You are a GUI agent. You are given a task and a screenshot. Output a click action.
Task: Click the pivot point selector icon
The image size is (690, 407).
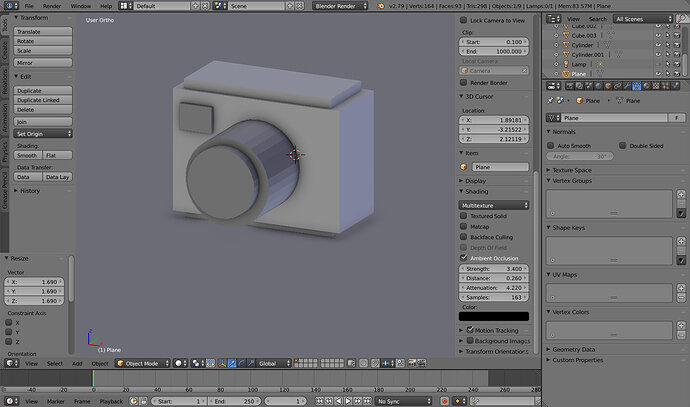(196, 363)
